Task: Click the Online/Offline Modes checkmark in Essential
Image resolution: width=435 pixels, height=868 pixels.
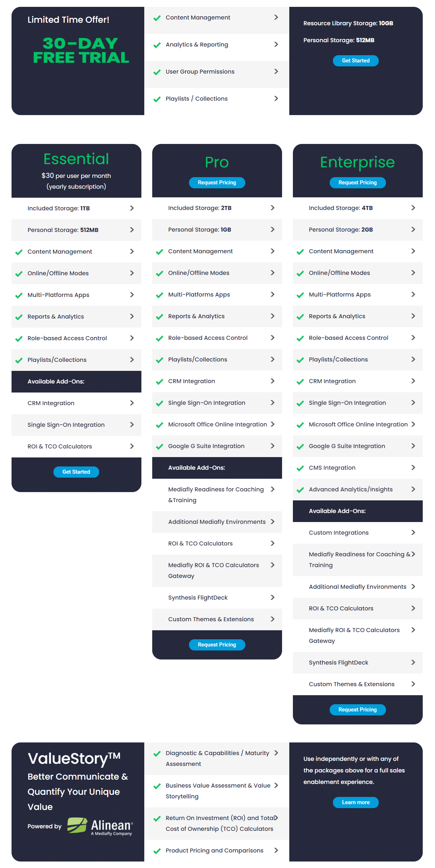Action: tap(19, 273)
